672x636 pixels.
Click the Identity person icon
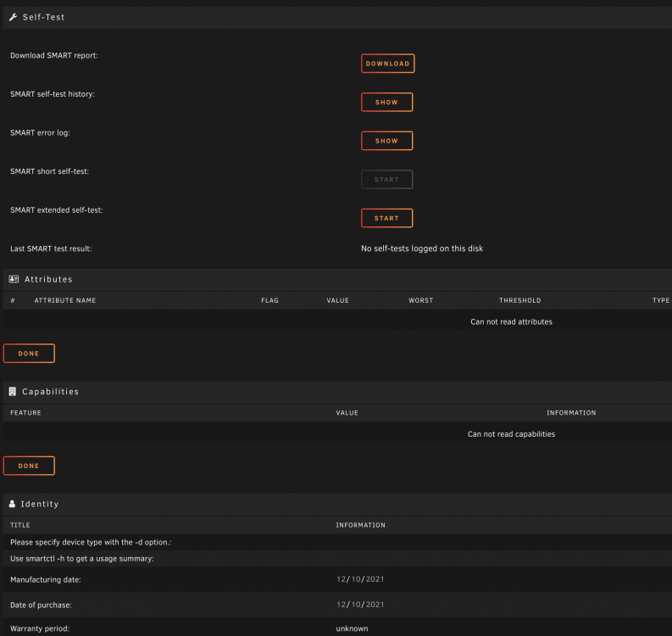pos(12,504)
